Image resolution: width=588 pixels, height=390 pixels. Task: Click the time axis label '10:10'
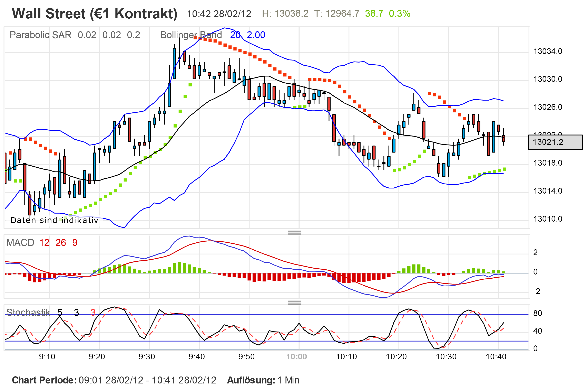(x=346, y=357)
